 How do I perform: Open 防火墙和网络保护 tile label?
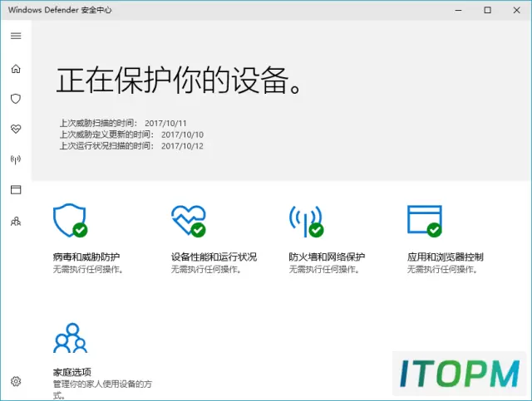pyautogui.click(x=327, y=257)
